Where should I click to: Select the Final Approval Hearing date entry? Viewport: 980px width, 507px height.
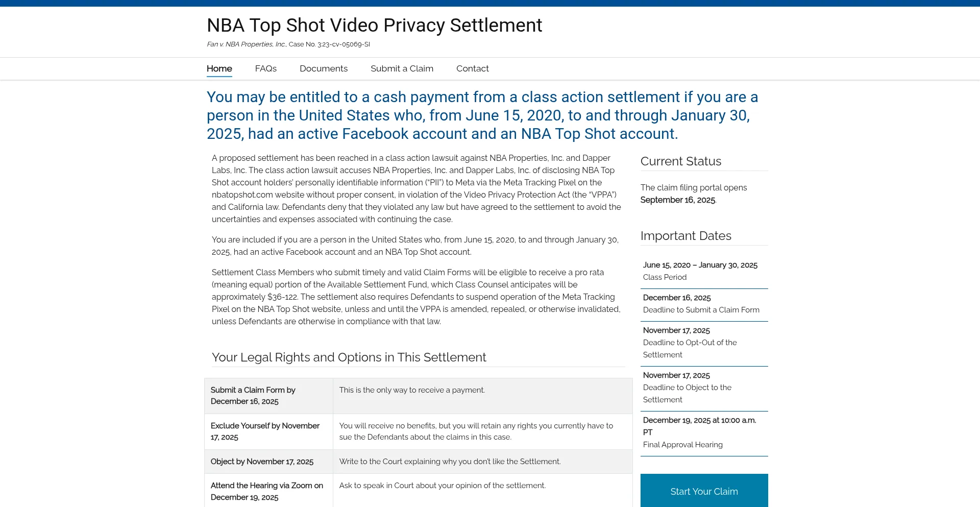699,432
